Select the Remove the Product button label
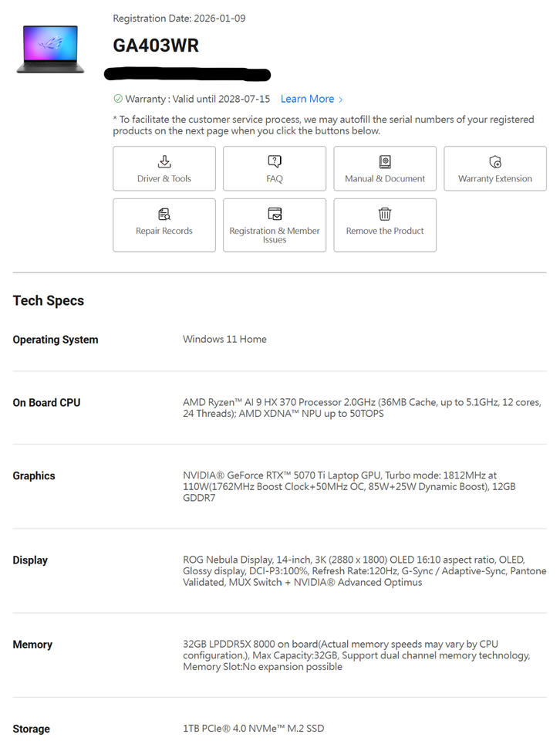Screen dimensions: 560x741 385,231
